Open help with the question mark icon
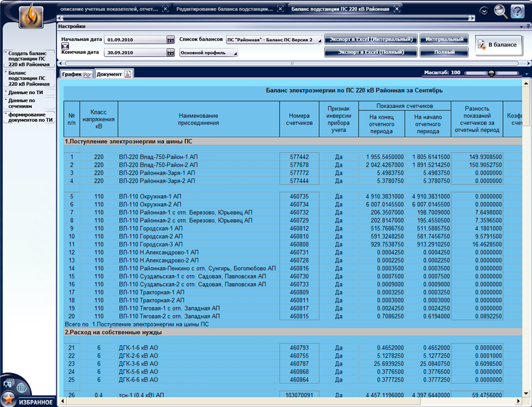 tap(518, 11)
